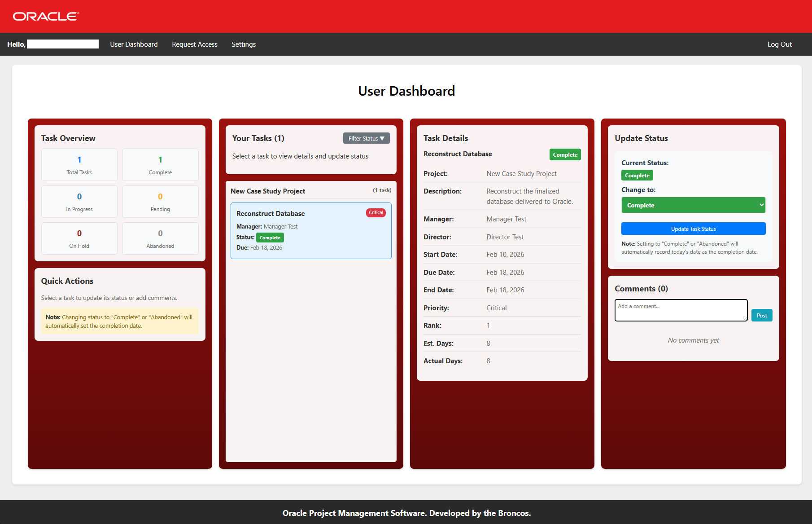Click the Critical priority badge
This screenshot has width=812, height=524.
(375, 213)
